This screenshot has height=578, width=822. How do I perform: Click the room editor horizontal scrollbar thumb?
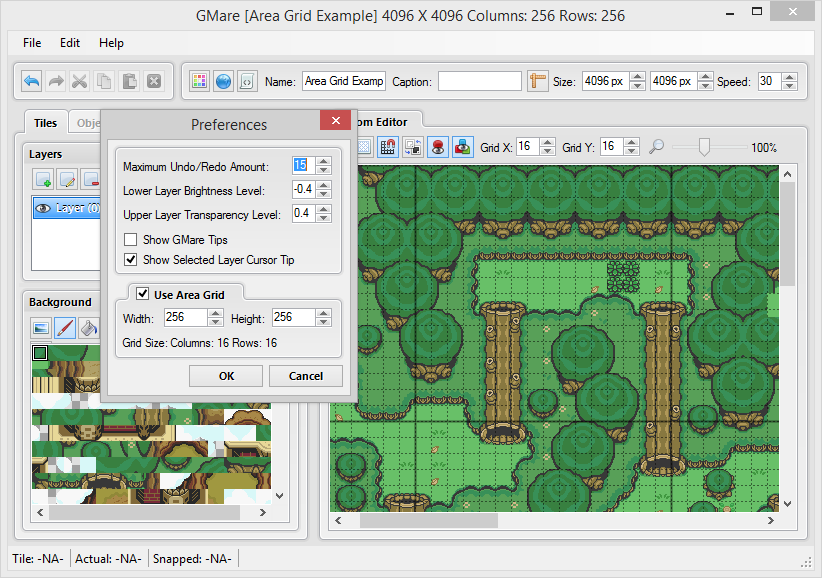pos(429,520)
